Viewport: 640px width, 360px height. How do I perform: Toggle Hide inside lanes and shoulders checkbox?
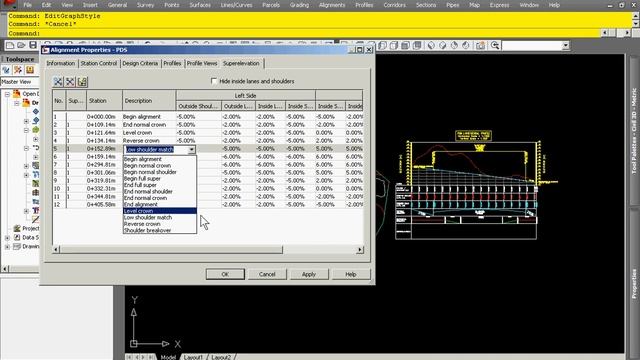213,81
